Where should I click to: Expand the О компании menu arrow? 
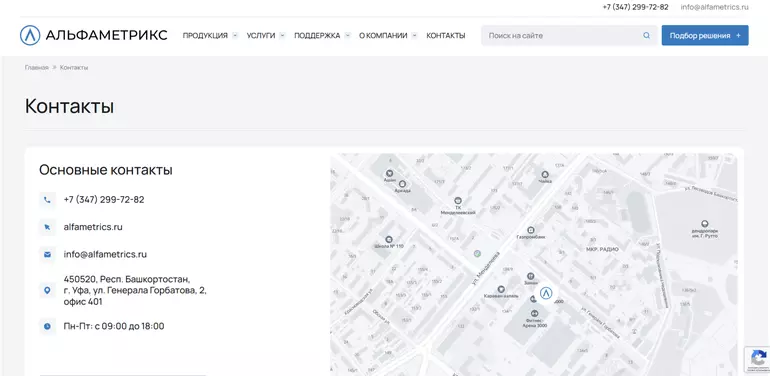point(414,35)
